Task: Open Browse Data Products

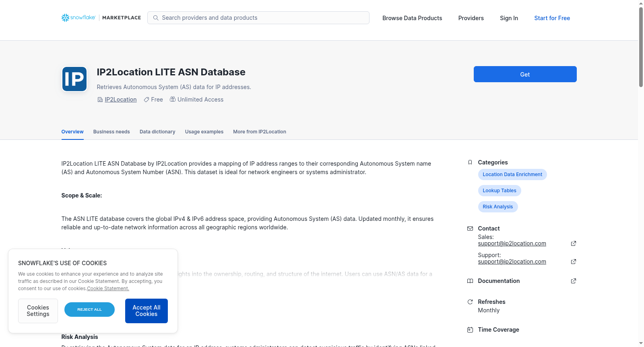Action: (x=412, y=18)
